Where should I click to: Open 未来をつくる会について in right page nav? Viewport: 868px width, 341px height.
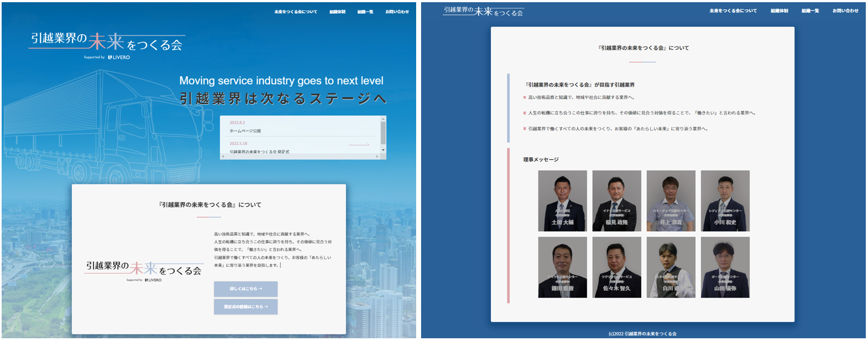733,10
